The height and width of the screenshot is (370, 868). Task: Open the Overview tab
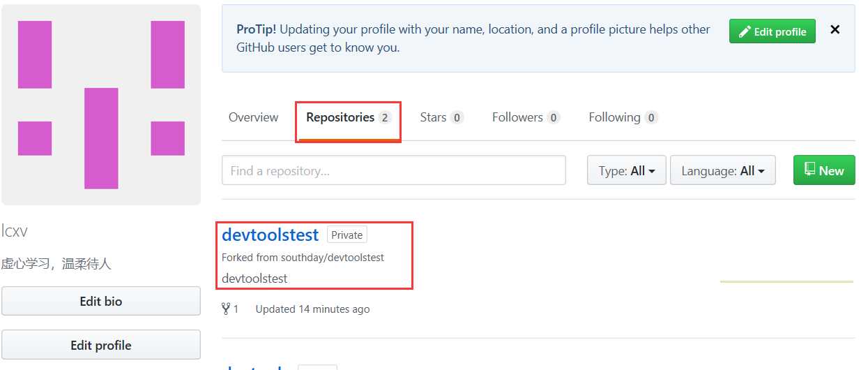tap(253, 117)
